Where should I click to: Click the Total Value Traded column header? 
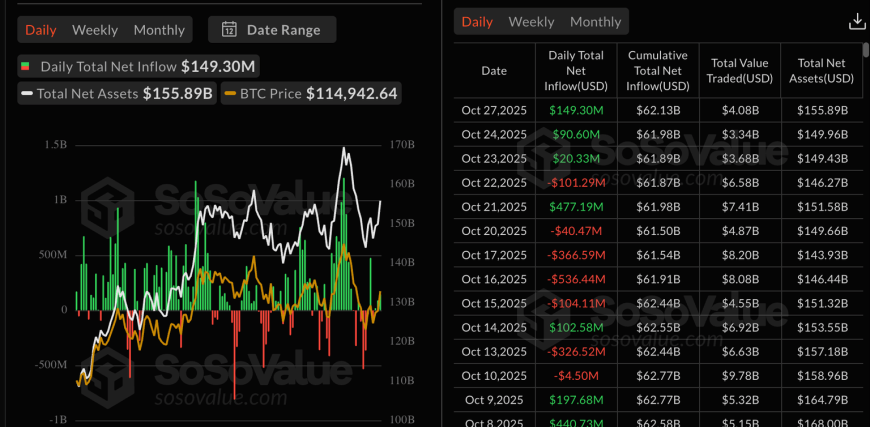pos(738,71)
